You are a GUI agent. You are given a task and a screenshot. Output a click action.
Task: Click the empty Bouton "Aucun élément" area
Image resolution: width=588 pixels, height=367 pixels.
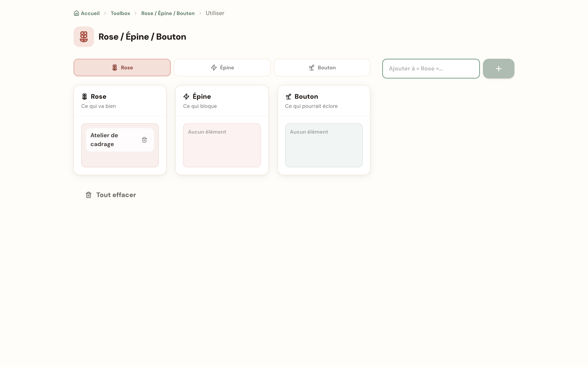pos(324,145)
